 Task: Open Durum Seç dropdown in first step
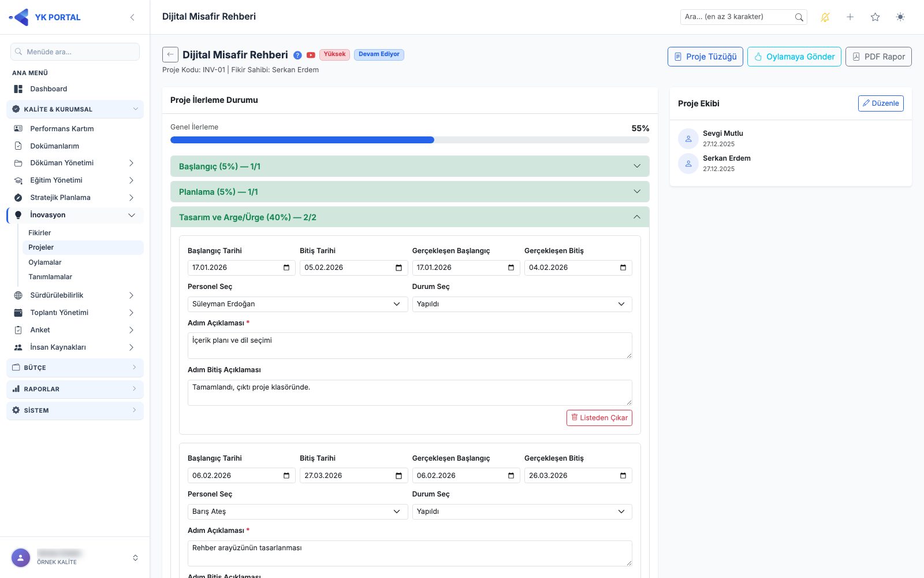pyautogui.click(x=522, y=304)
